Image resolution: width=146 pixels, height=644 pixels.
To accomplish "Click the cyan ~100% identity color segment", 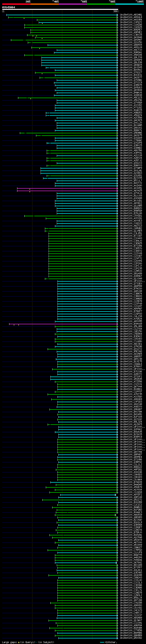I will 130,4.
